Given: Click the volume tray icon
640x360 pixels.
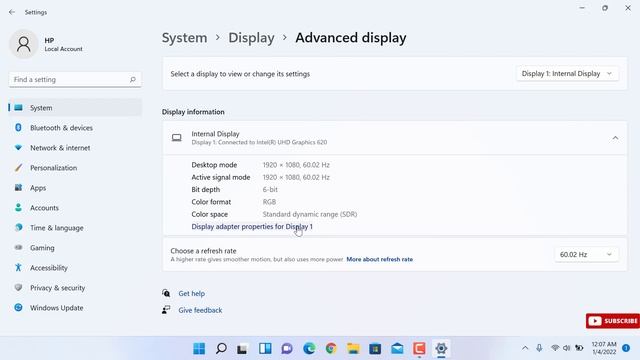Looking at the screenshot, I should [567, 348].
